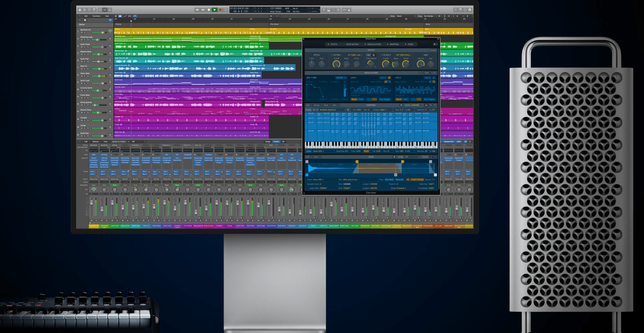Open the Snap Off dropdown in Zone
Screen dimensions: 644x333
pos(412,157)
